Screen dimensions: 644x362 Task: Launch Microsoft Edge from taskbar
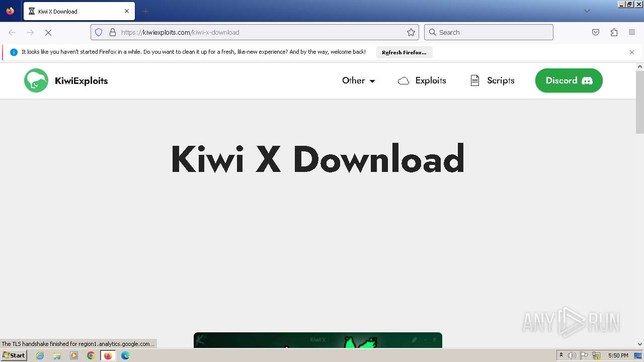click(x=125, y=355)
